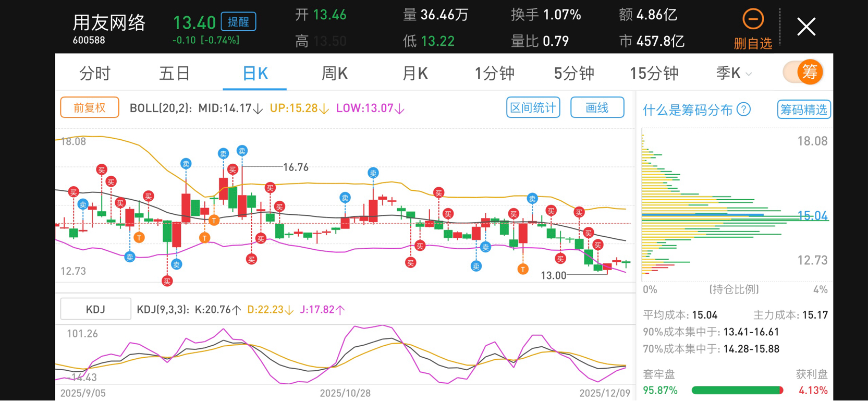Screen dimensions: 868x401
Task: Tap the UP:15.28 Bollinger value
Action: tap(299, 108)
